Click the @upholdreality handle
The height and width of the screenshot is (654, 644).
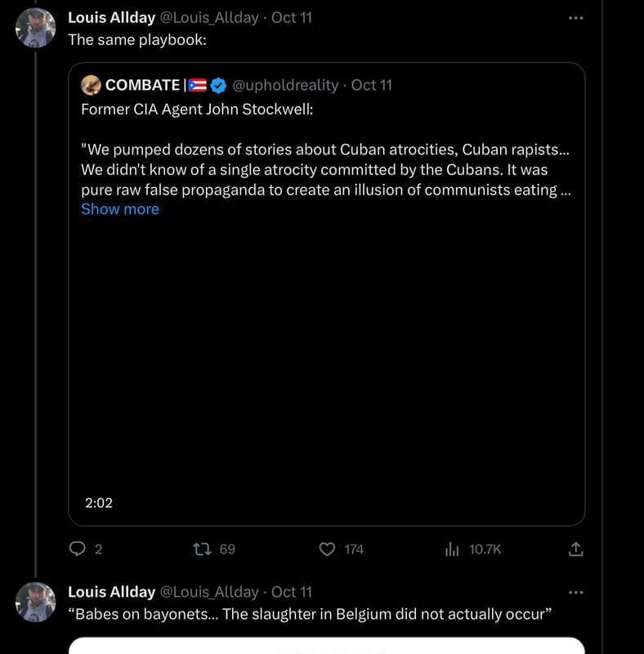(x=285, y=85)
